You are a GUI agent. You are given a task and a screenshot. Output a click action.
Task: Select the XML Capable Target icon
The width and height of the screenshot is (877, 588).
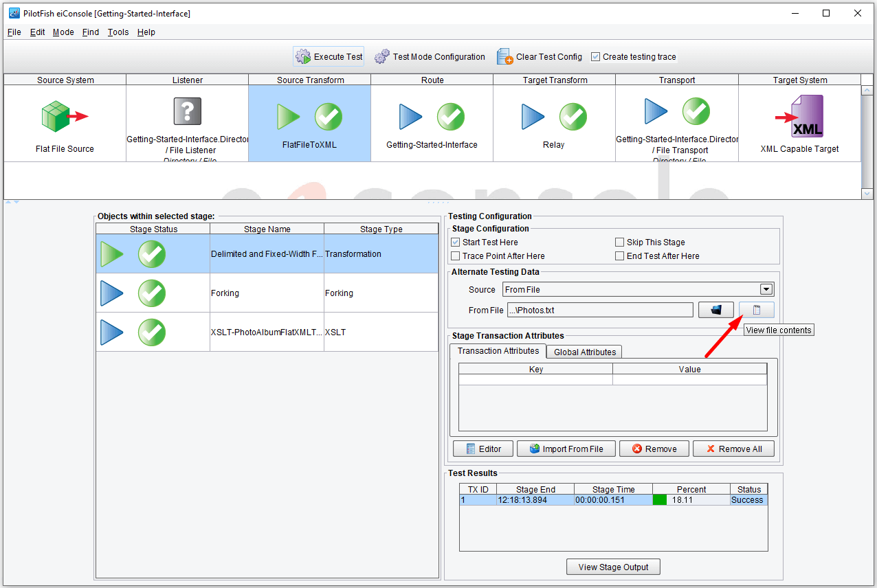[x=800, y=116]
